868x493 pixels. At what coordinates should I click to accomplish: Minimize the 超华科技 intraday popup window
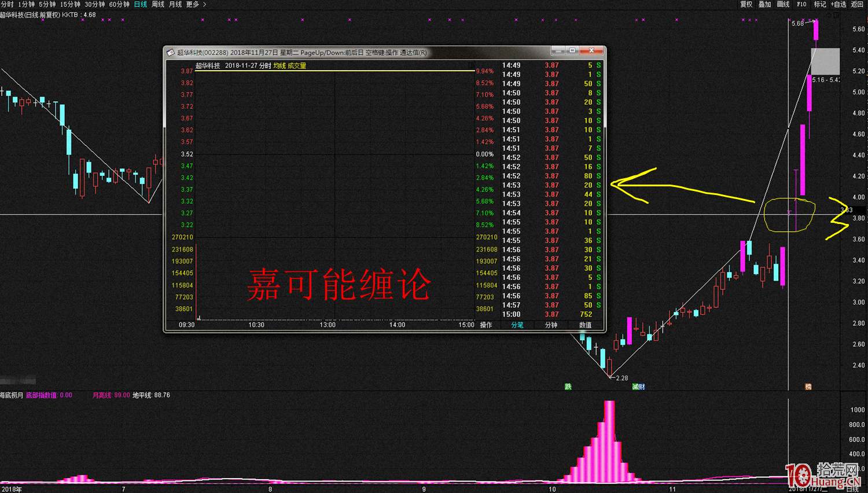558,51
